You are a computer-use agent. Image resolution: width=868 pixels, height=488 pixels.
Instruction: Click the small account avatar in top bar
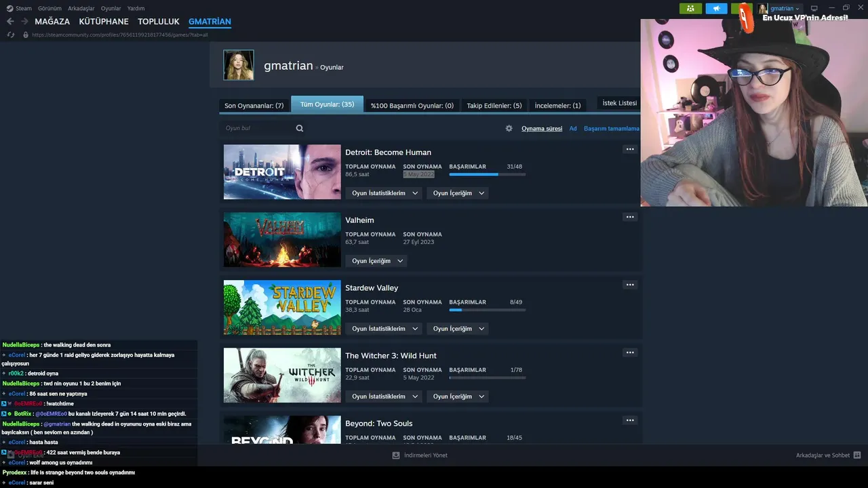tap(763, 8)
